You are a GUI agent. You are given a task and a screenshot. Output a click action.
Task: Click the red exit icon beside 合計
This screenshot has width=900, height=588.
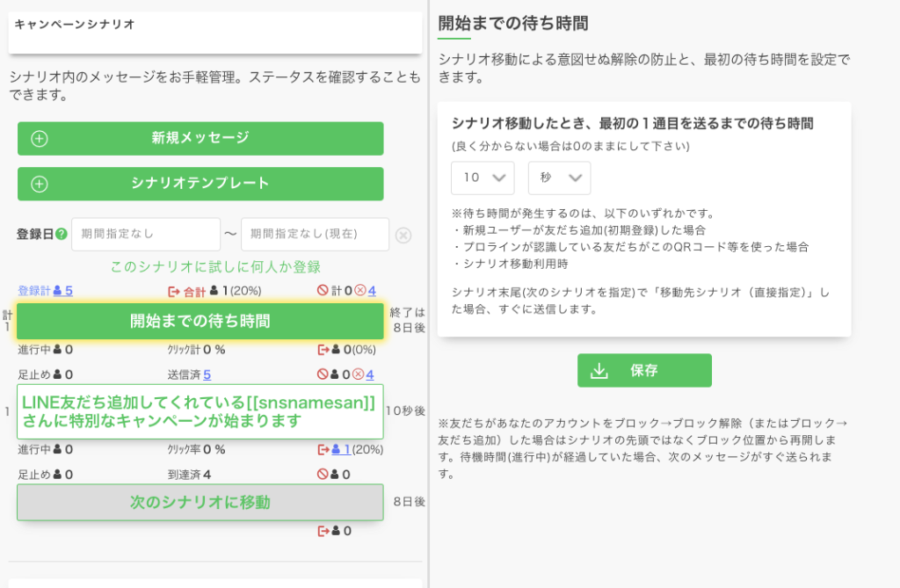[173, 291]
